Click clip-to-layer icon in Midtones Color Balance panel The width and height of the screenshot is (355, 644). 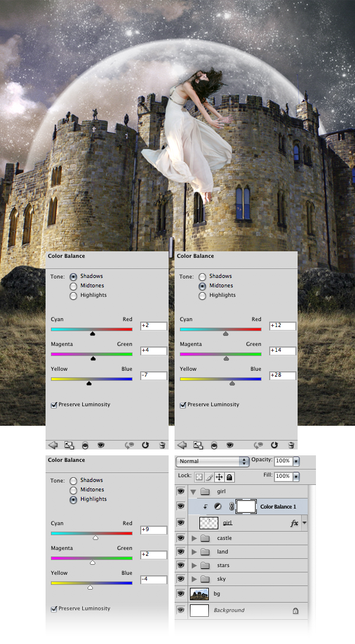point(214,445)
